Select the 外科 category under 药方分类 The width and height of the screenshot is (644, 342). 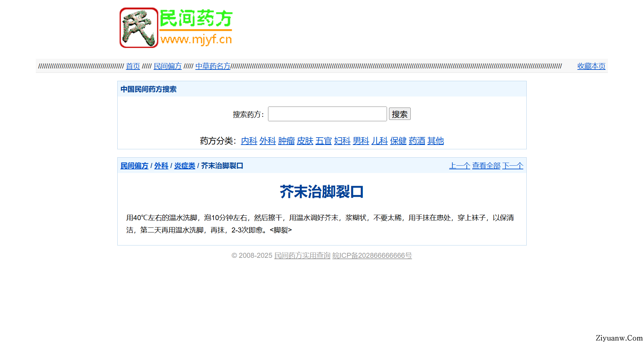pos(267,141)
